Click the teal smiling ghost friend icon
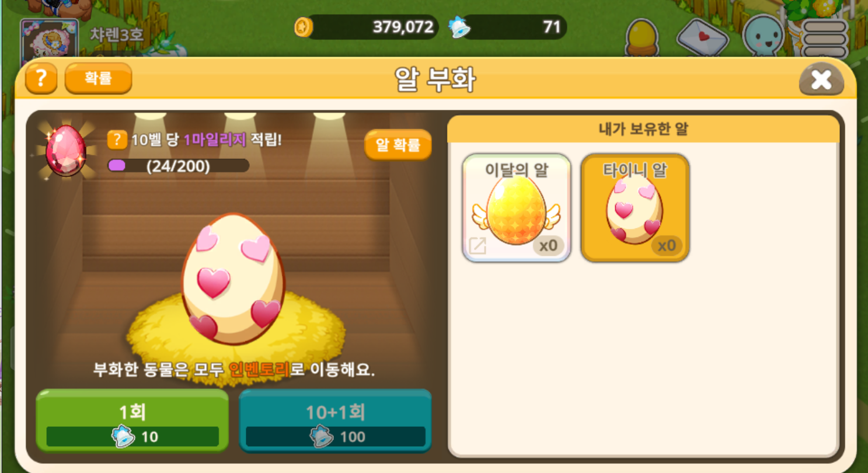This screenshot has height=473, width=868. (764, 36)
